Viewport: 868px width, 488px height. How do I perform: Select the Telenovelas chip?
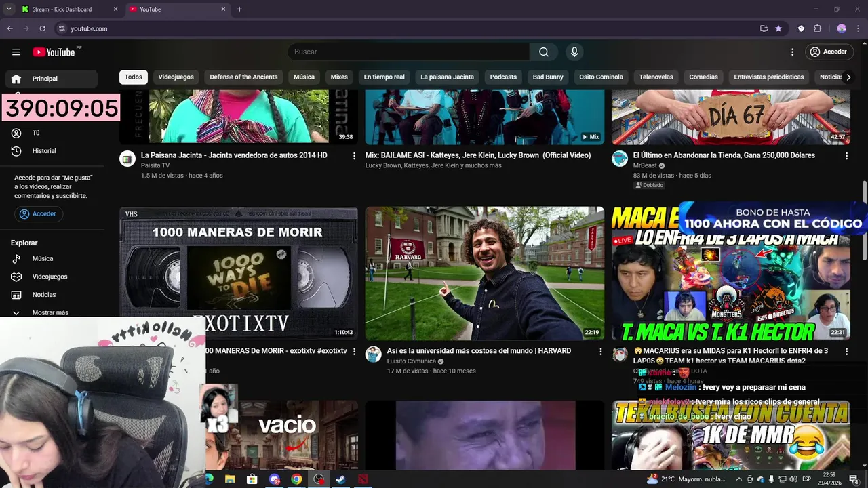656,77
